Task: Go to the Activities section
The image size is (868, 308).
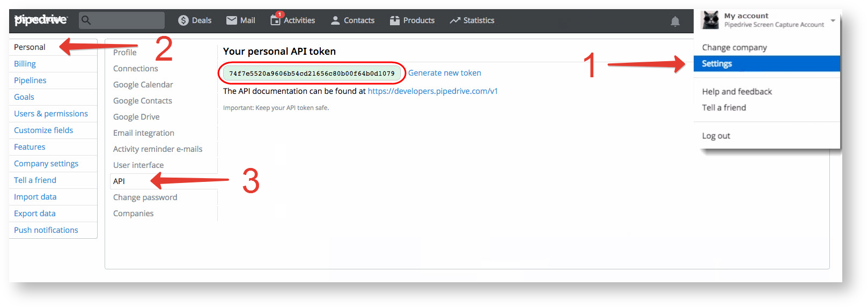Action: click(x=293, y=20)
